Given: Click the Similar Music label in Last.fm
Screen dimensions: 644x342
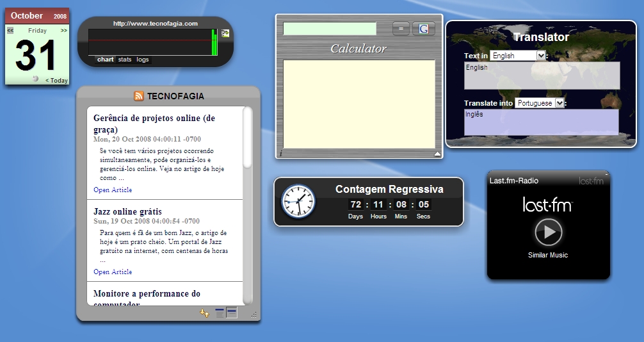Looking at the screenshot, I should pos(548,255).
